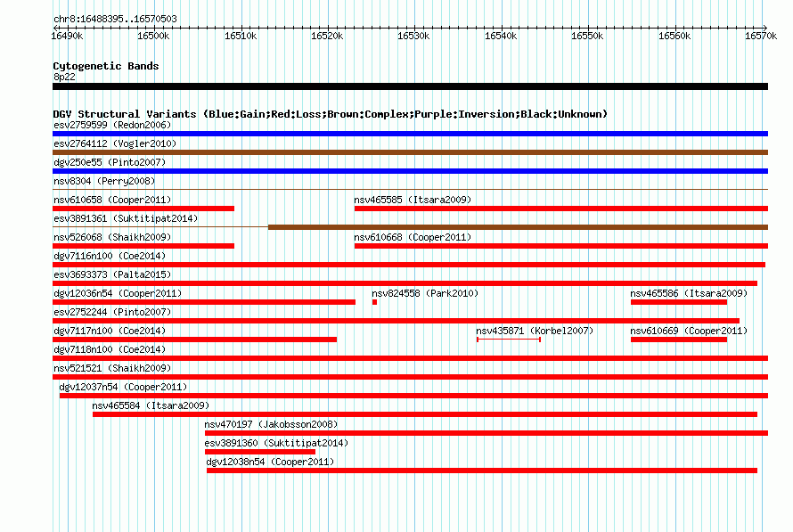Screen dimensions: 793x532
Task: Click the red nsv610669 loss bar
Action: [679, 340]
